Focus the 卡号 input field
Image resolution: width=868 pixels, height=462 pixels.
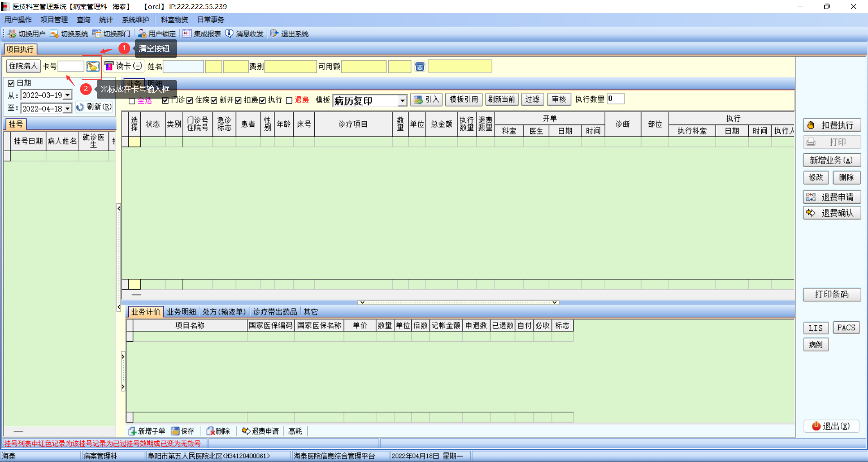(71, 67)
